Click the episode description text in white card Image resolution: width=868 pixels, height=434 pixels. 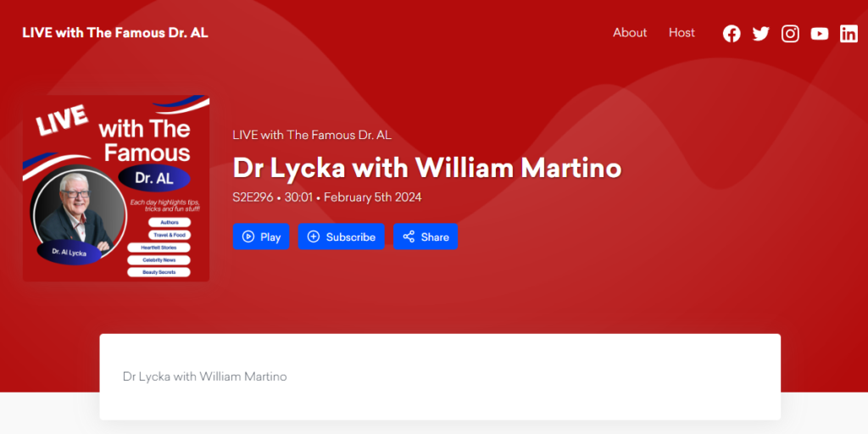[205, 377]
